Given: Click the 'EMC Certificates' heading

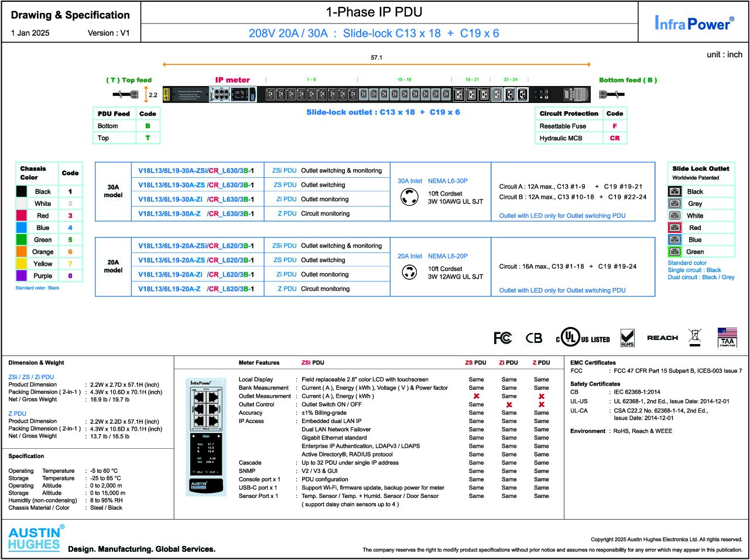Looking at the screenshot, I should tap(593, 363).
